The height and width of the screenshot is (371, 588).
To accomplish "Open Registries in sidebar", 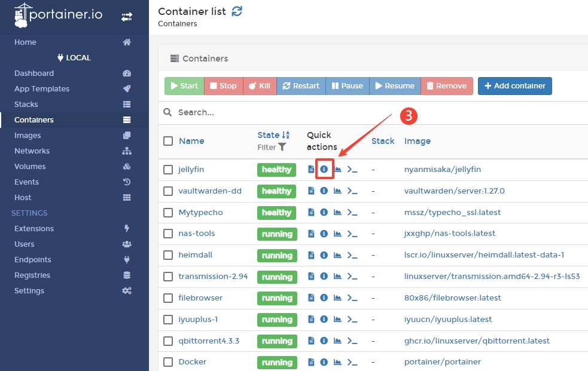I will click(x=73, y=275).
